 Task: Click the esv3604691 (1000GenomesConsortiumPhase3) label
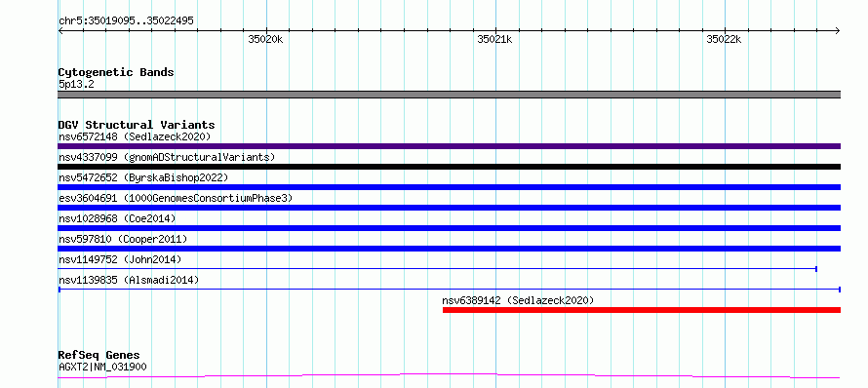[176, 198]
